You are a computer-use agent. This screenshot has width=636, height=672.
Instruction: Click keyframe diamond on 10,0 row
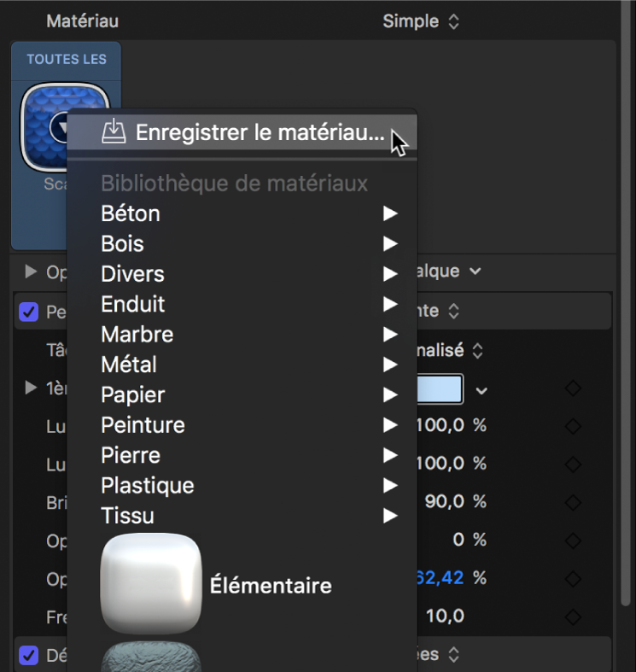574,616
